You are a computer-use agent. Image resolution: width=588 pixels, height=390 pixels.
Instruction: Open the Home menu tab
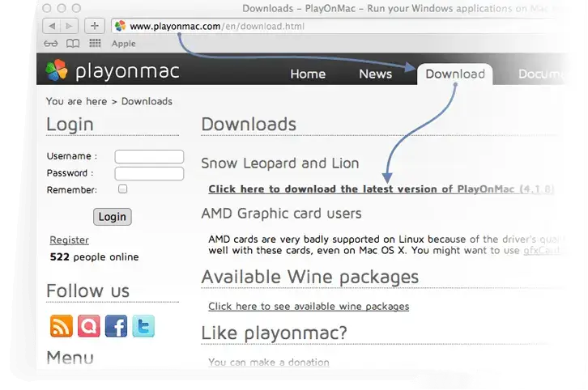click(308, 74)
